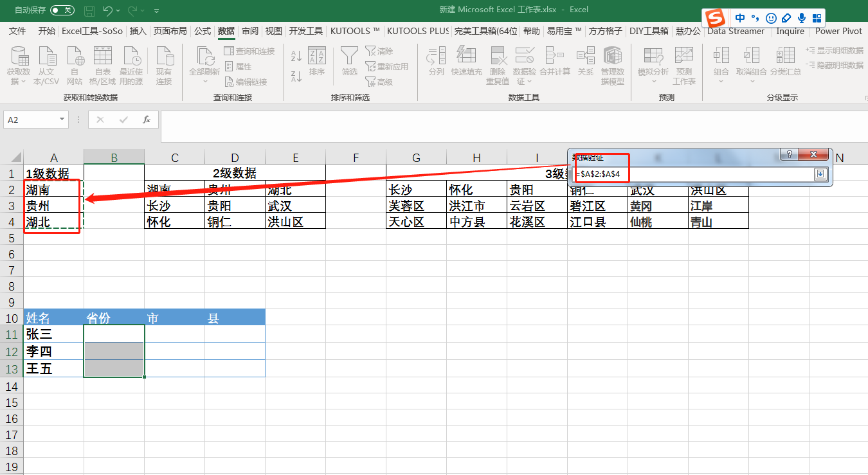Screen dimensions: 868x475
Task: Open the 数据验证 dropdown button
Action: click(525, 66)
